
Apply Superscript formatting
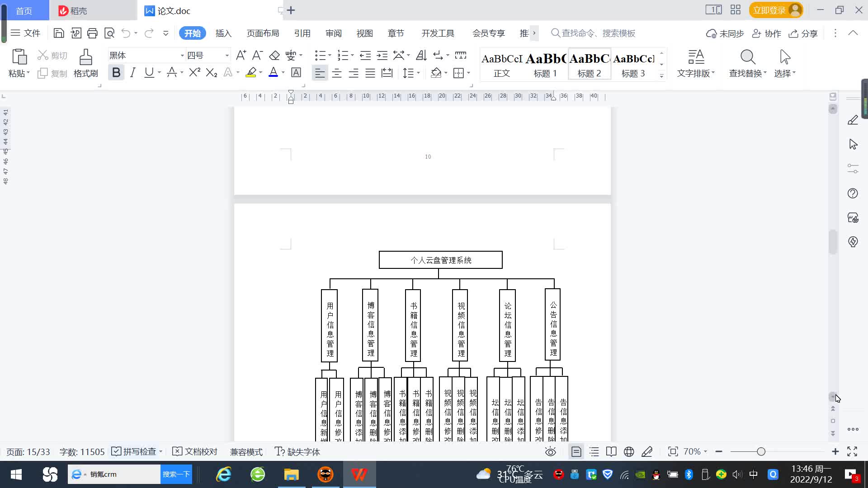(194, 72)
